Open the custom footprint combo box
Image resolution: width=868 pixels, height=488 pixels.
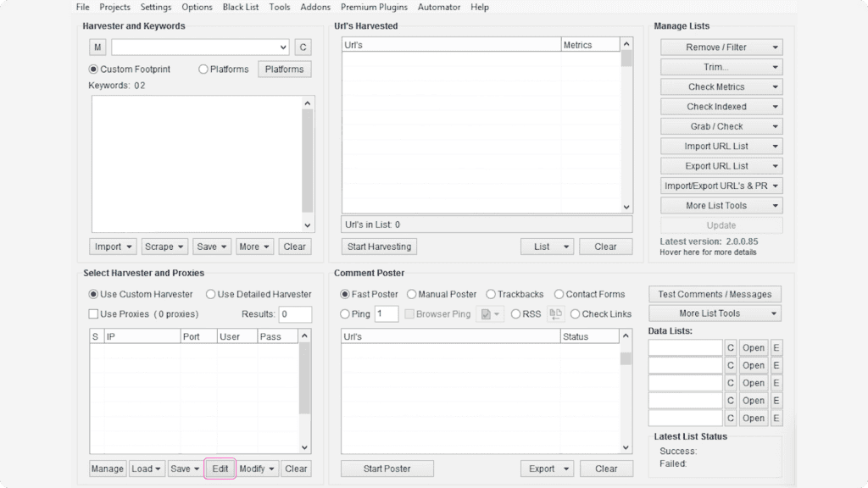pyautogui.click(x=200, y=47)
